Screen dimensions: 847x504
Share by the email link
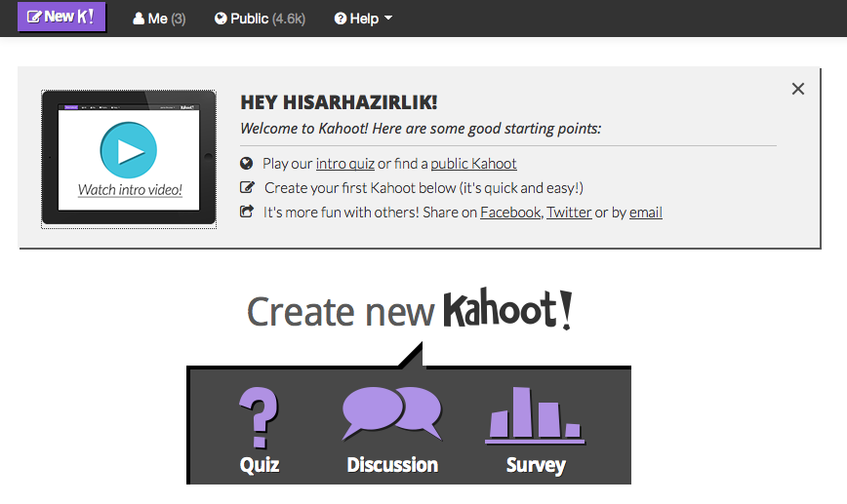pos(646,213)
